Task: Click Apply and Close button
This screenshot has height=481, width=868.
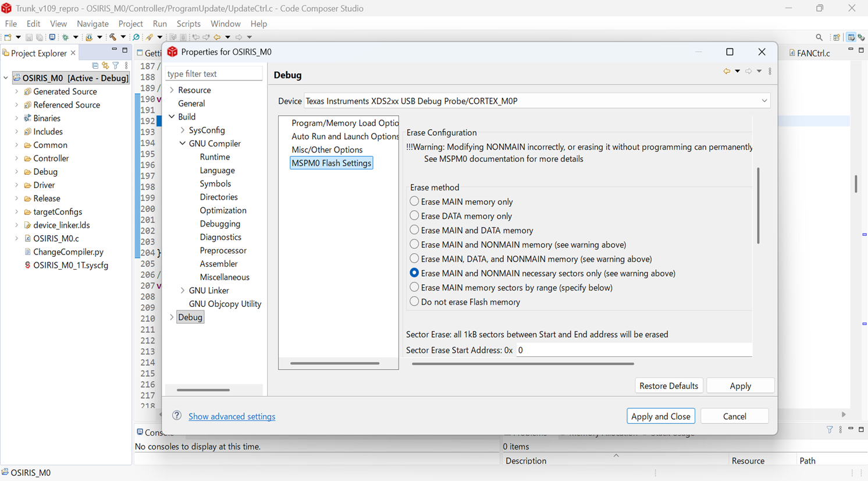Action: pyautogui.click(x=661, y=416)
